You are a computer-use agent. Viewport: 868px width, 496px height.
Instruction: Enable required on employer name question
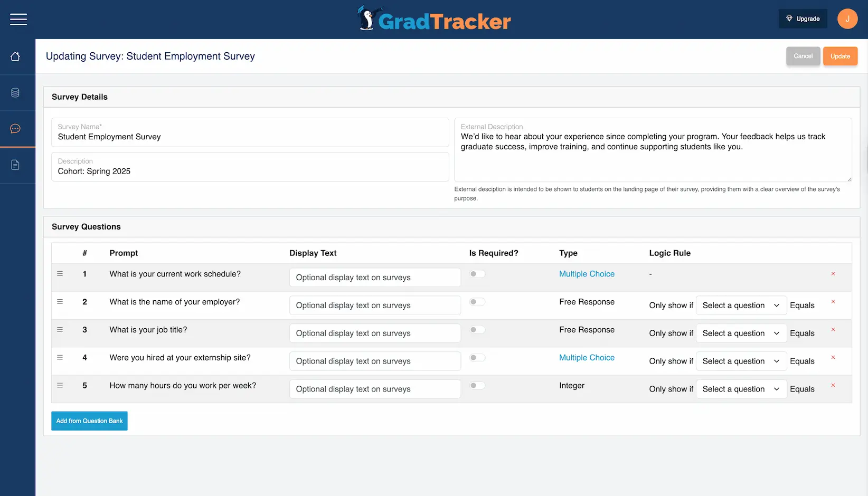pyautogui.click(x=477, y=302)
